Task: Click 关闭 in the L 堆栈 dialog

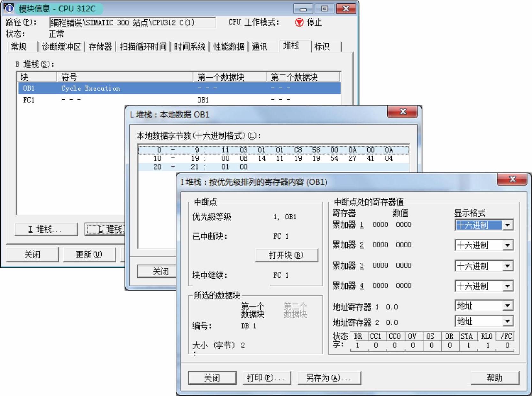Action: (x=157, y=272)
